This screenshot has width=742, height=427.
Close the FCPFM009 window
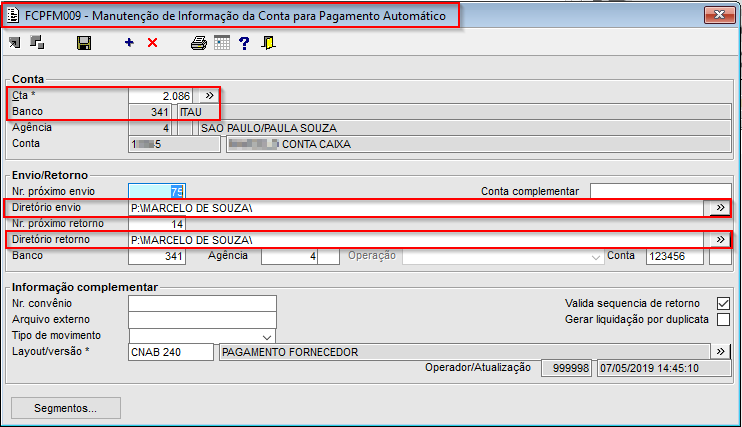click(x=719, y=15)
